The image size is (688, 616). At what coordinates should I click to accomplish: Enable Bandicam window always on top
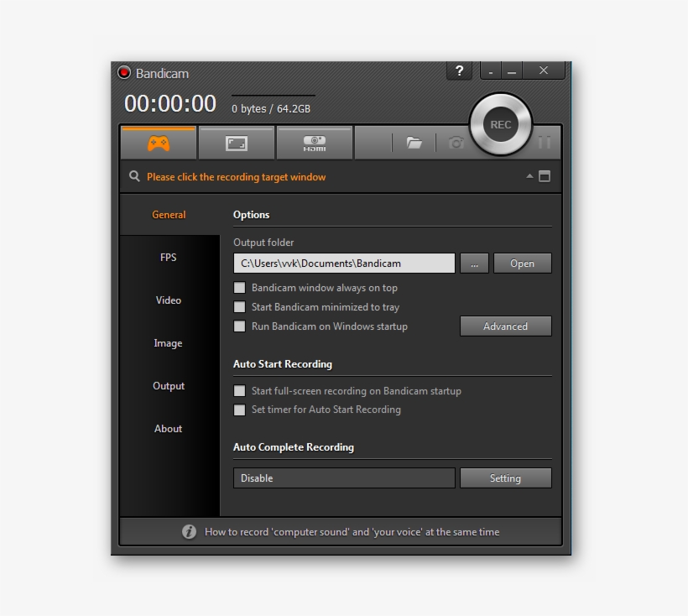(x=240, y=287)
